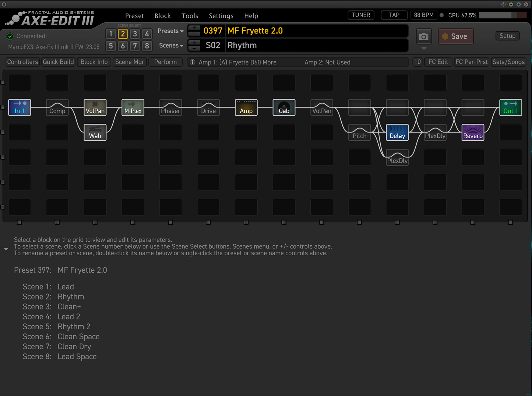Open the Presets dropdown menu
Viewport: 532px width, 396px height.
(170, 31)
